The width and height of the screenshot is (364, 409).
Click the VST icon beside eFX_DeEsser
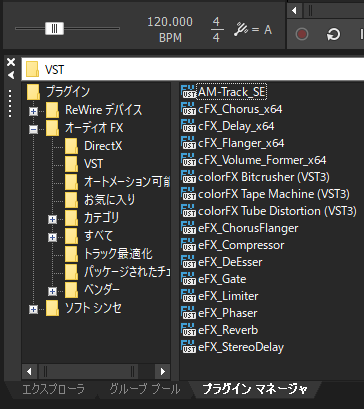pos(188,262)
